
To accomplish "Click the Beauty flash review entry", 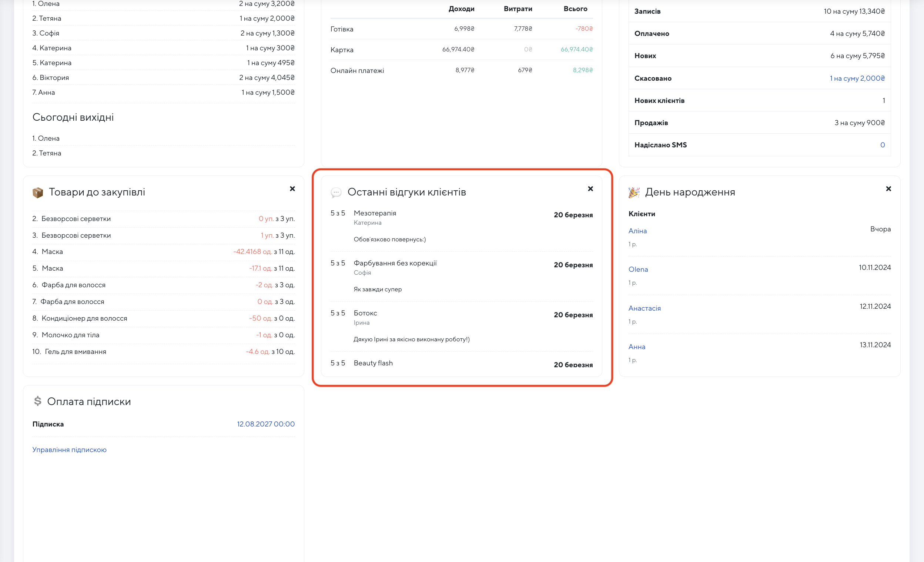I will pyautogui.click(x=373, y=363).
